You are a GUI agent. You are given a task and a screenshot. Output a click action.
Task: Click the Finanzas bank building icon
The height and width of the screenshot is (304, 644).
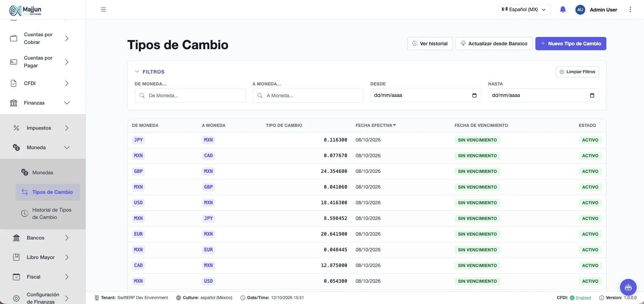14,103
